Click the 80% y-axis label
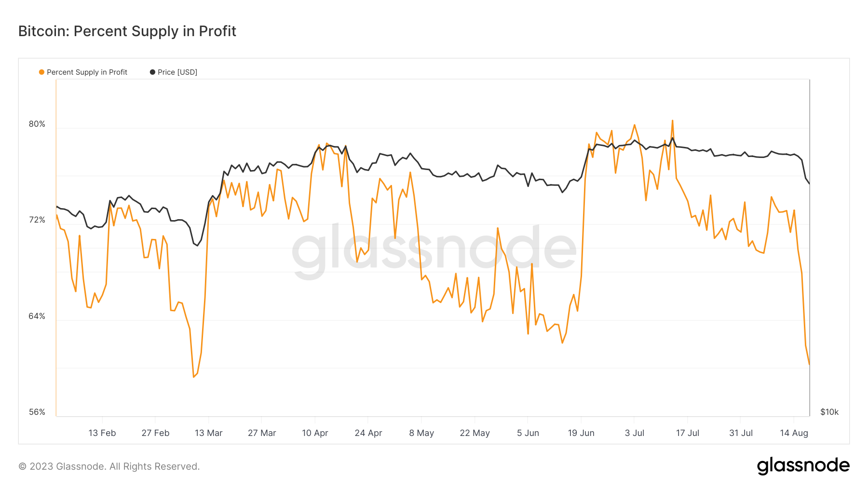The height and width of the screenshot is (488, 868). pyautogui.click(x=37, y=124)
